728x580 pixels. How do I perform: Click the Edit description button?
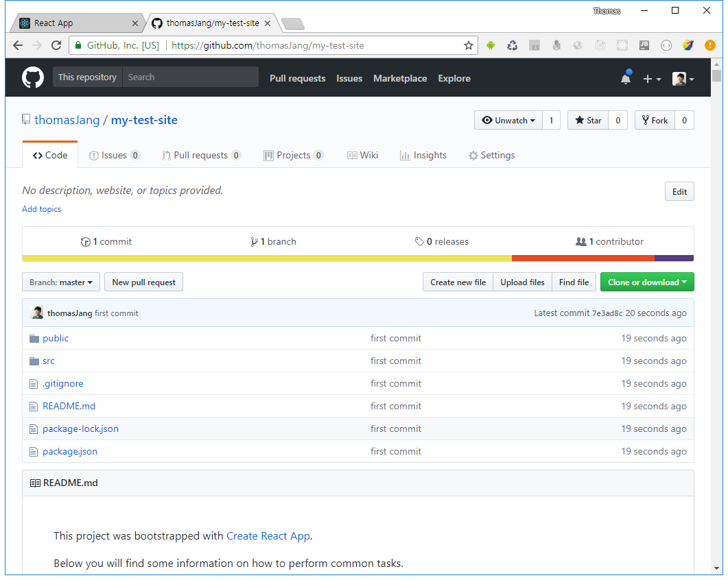pos(679,192)
